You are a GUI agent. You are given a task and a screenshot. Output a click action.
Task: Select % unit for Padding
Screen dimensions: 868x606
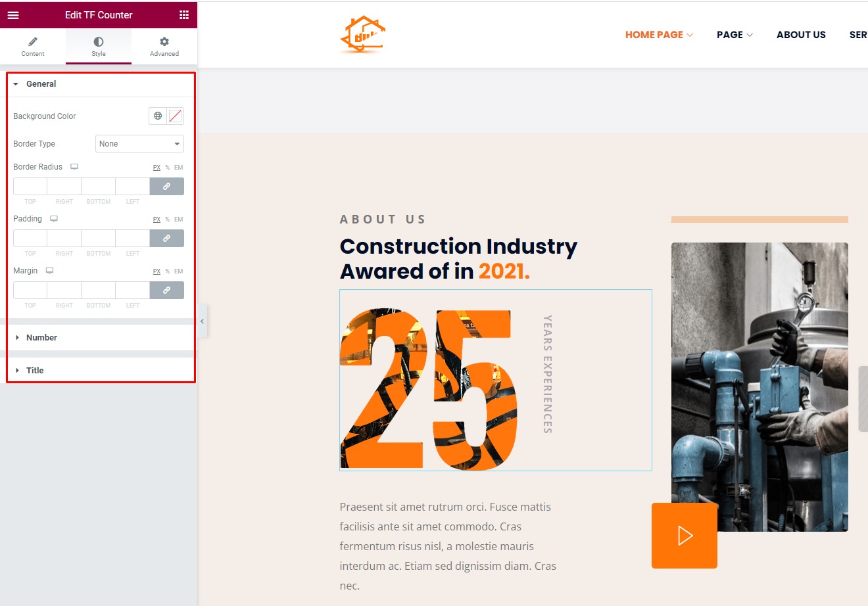[x=168, y=220]
